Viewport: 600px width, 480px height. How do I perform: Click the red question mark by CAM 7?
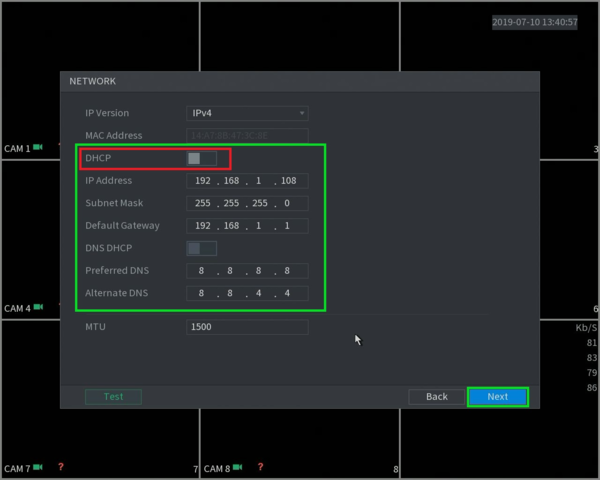click(x=61, y=467)
